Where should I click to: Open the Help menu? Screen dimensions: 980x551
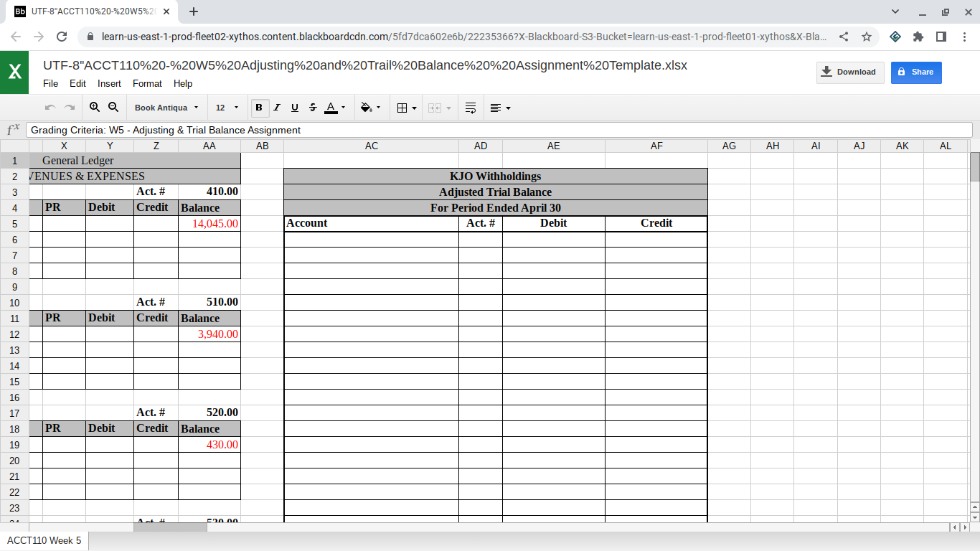click(x=183, y=83)
